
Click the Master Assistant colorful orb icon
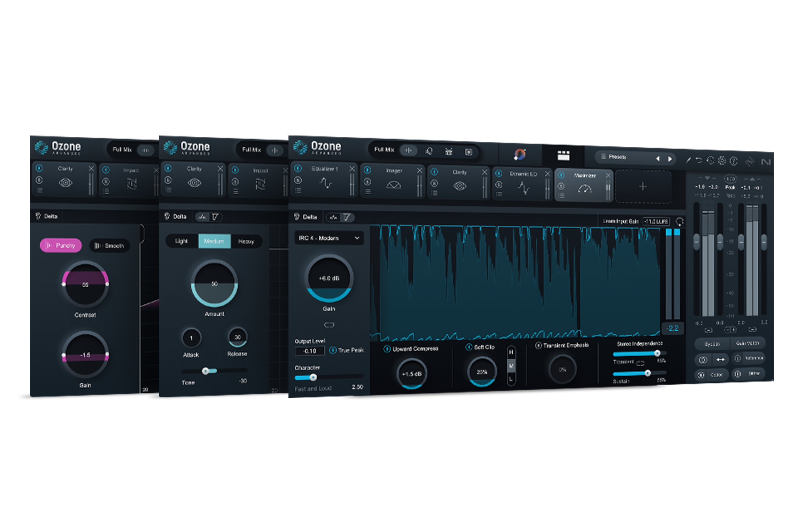(x=520, y=155)
